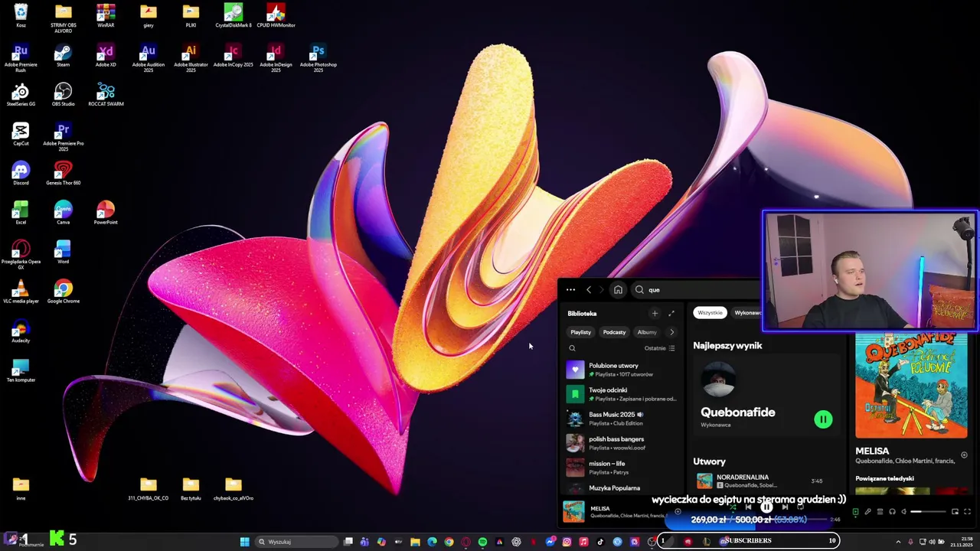Viewport: 980px width, 551px height.
Task: Open Twoje odcinki playlist
Action: pyautogui.click(x=621, y=394)
